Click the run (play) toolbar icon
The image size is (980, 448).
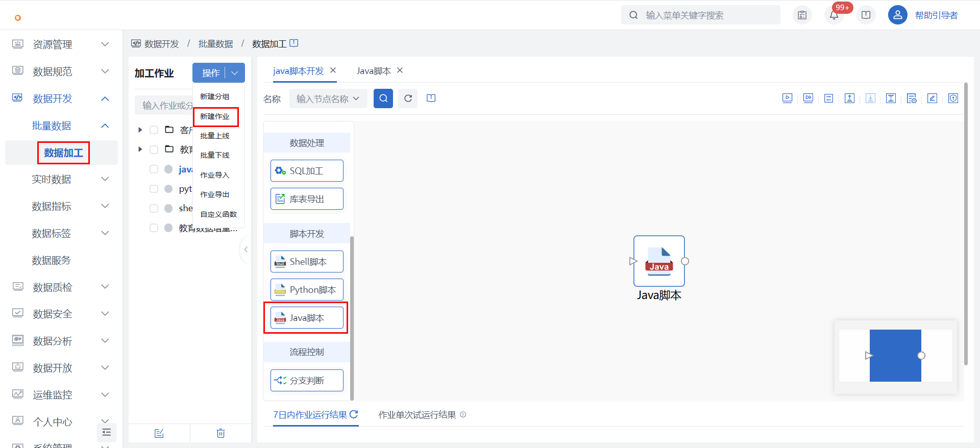point(787,98)
